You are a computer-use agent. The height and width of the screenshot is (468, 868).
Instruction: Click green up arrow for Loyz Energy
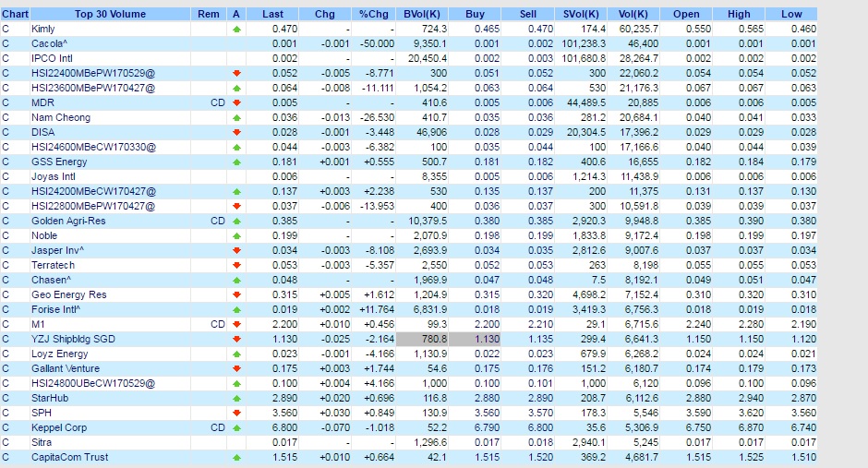(x=236, y=354)
